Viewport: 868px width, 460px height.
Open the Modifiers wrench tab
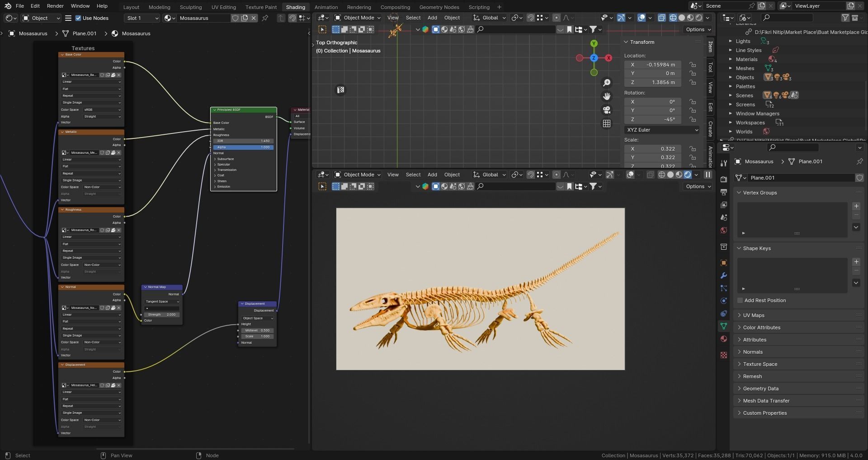pyautogui.click(x=724, y=275)
